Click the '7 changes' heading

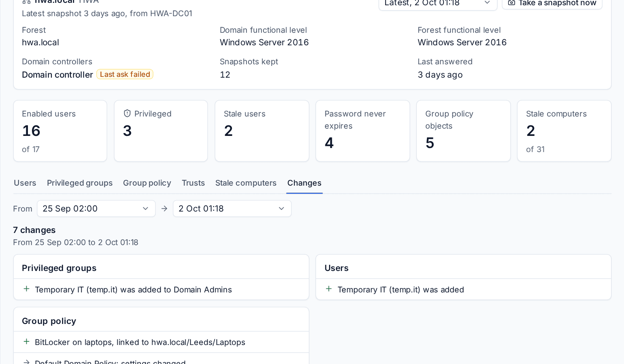[34, 230]
